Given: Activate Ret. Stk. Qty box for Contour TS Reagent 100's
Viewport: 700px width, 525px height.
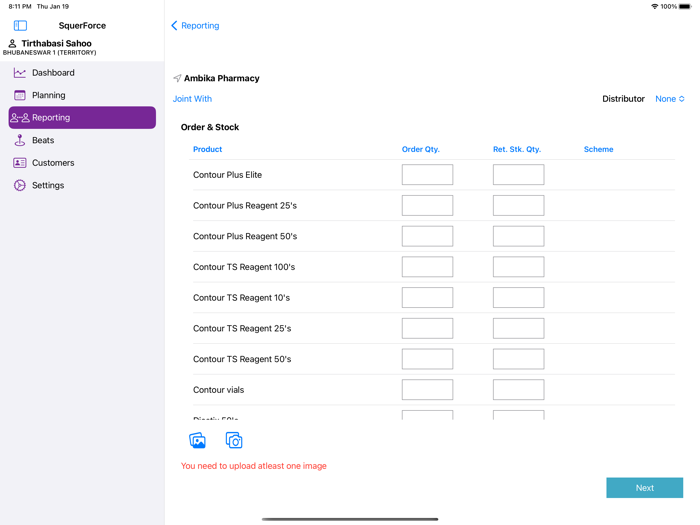Looking at the screenshot, I should (x=518, y=267).
